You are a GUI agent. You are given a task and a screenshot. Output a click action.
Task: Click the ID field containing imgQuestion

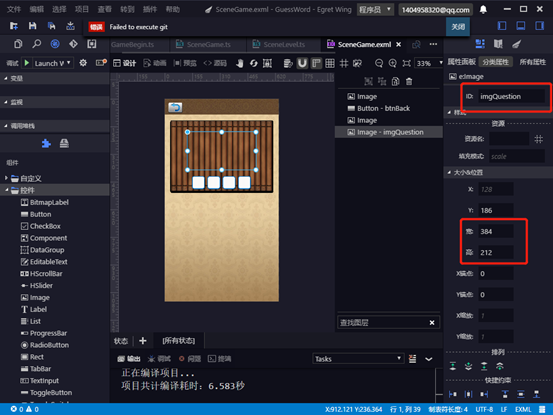coord(511,96)
